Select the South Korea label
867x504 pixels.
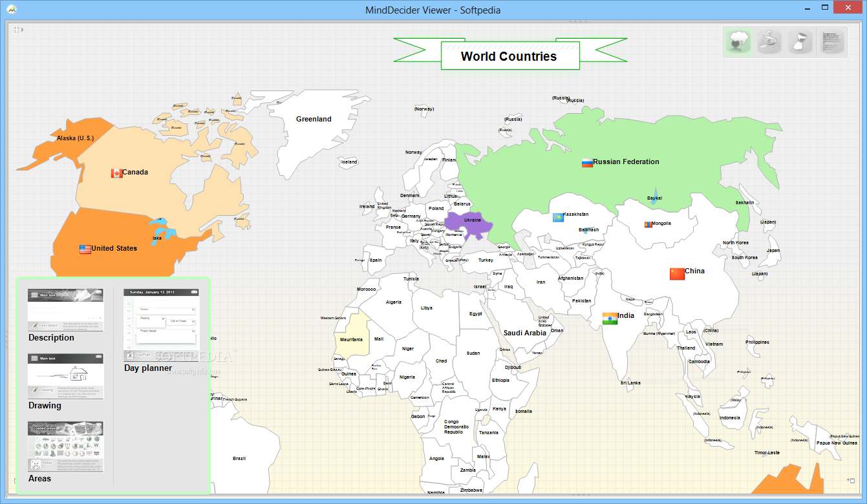tap(745, 257)
